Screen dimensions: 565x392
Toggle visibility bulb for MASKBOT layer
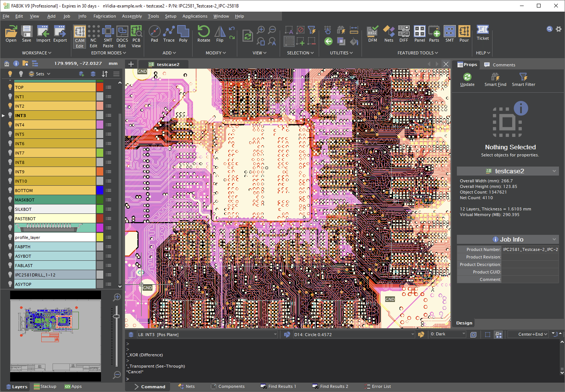pyautogui.click(x=10, y=200)
